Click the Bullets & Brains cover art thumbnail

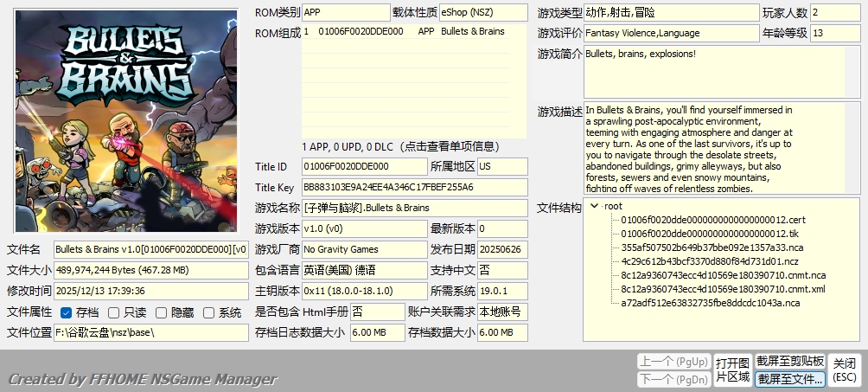coord(125,121)
